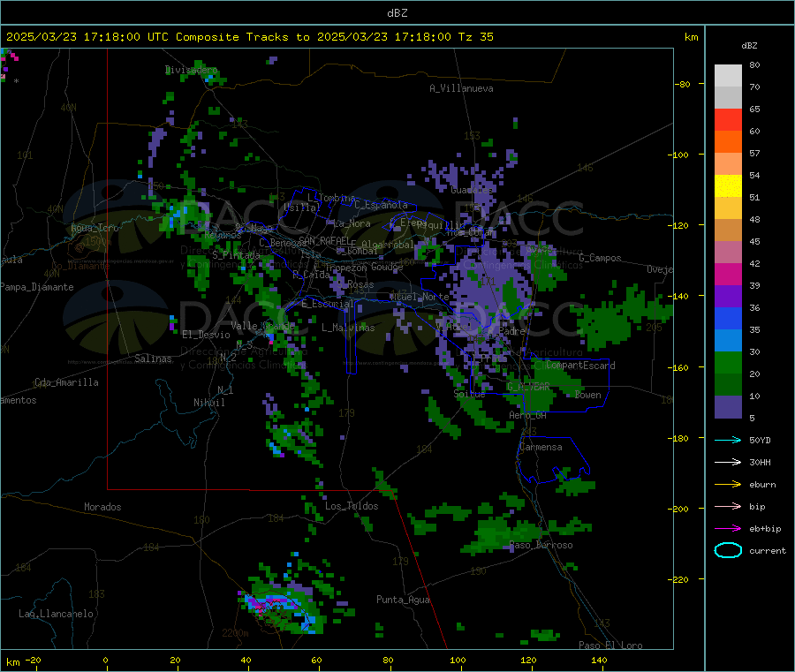Click the eburn yellow arrow legend icon
The width and height of the screenshot is (795, 672).
pyautogui.click(x=728, y=485)
